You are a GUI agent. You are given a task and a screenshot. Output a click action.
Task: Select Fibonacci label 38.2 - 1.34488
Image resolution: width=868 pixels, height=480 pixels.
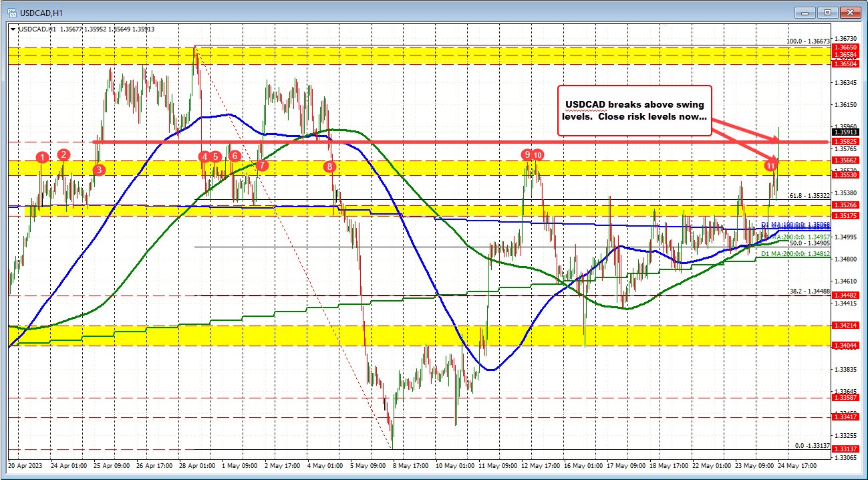tap(809, 291)
